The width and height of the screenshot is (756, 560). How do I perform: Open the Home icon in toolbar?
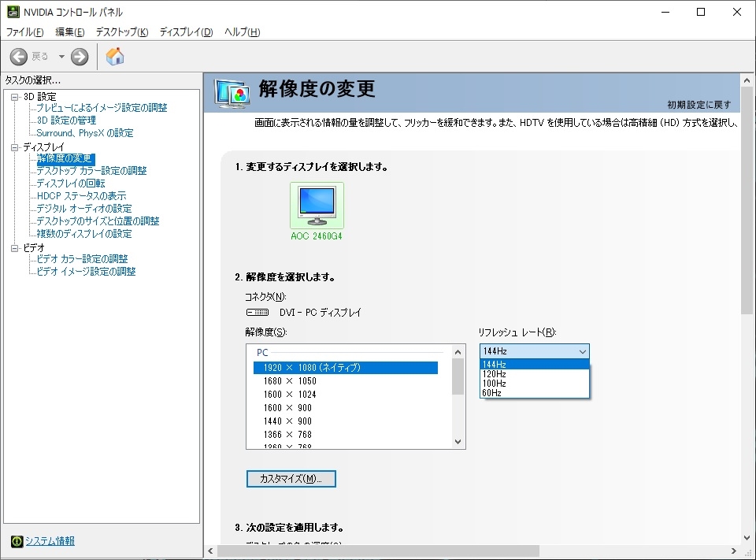coord(115,57)
